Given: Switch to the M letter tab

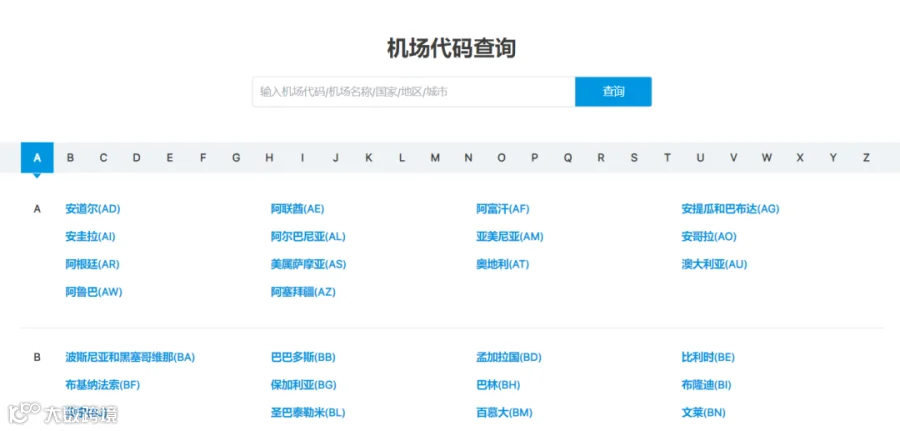Looking at the screenshot, I should click(x=435, y=158).
